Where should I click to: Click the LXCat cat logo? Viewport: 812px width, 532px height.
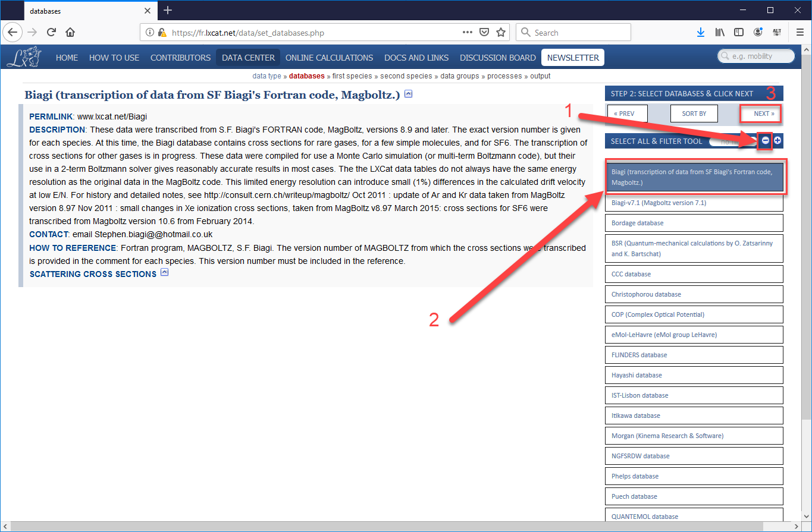tap(24, 57)
